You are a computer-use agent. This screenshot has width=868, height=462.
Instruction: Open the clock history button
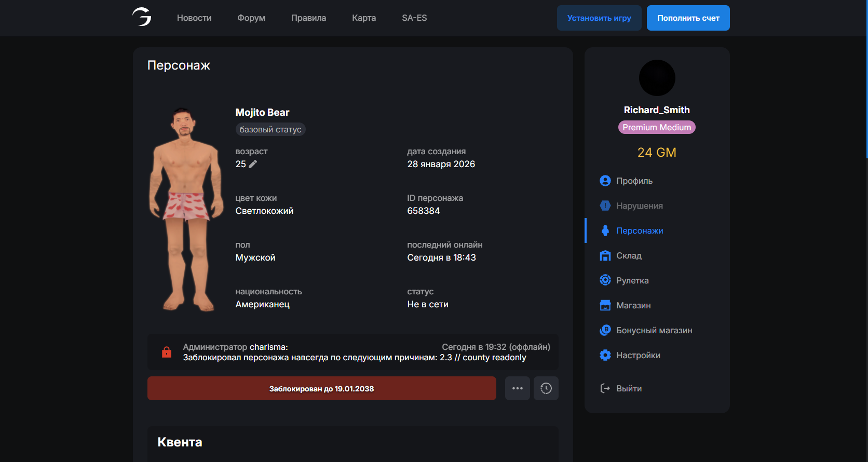click(546, 388)
